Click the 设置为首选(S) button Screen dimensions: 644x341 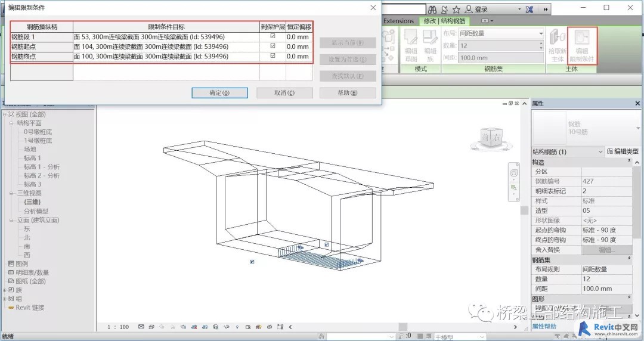click(x=348, y=60)
